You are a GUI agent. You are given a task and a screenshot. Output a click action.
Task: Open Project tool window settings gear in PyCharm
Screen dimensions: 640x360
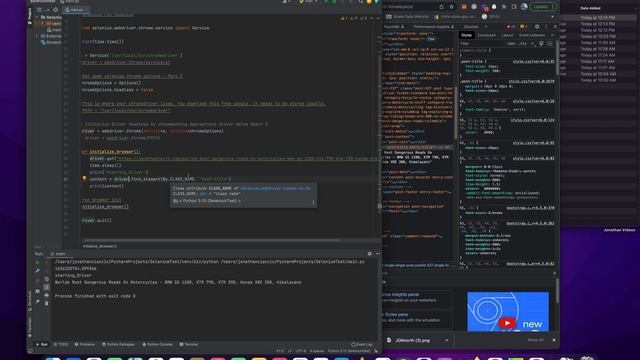56,10
